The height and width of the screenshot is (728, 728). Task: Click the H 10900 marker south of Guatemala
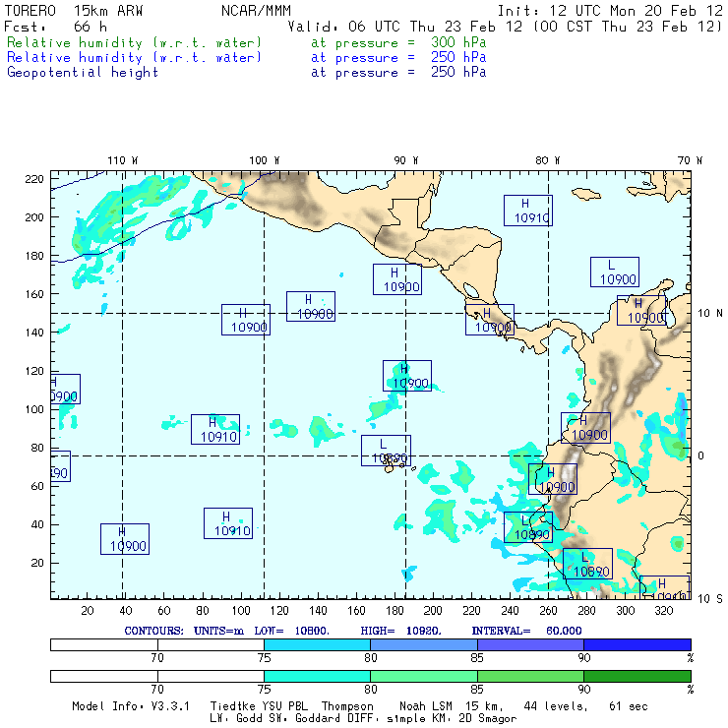point(397,279)
